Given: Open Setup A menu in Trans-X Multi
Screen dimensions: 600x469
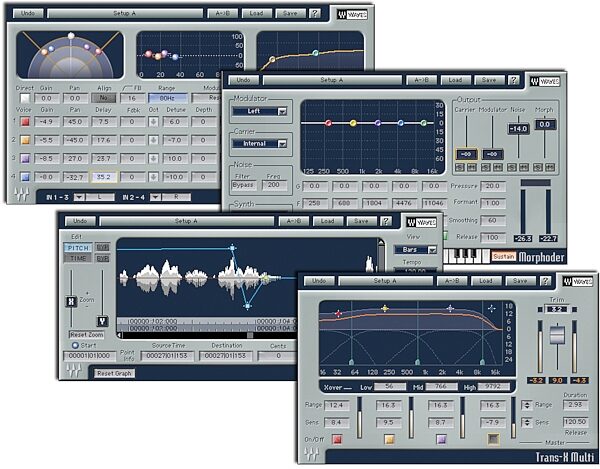Looking at the screenshot, I should (x=385, y=281).
